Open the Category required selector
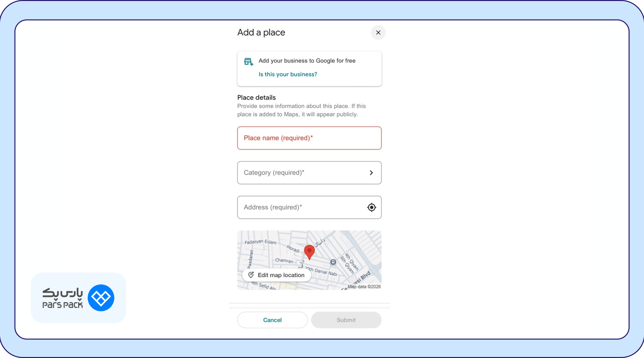The image size is (644, 358). click(x=309, y=173)
